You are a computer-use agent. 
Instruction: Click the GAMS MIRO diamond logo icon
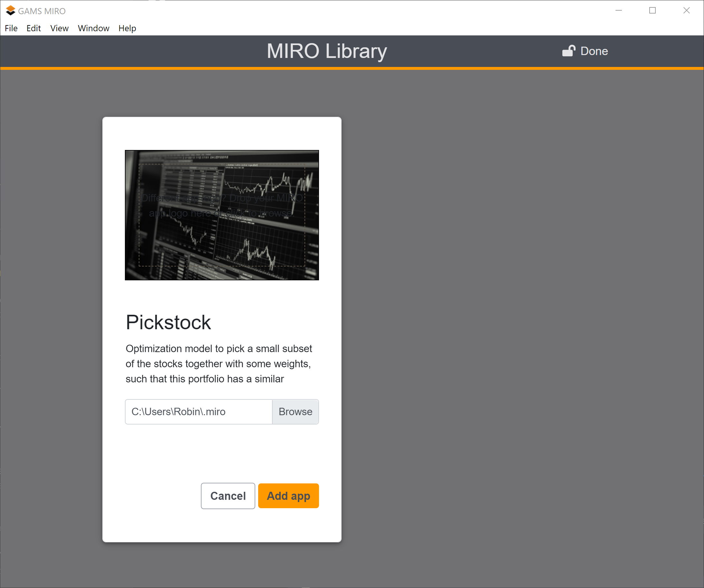(11, 10)
